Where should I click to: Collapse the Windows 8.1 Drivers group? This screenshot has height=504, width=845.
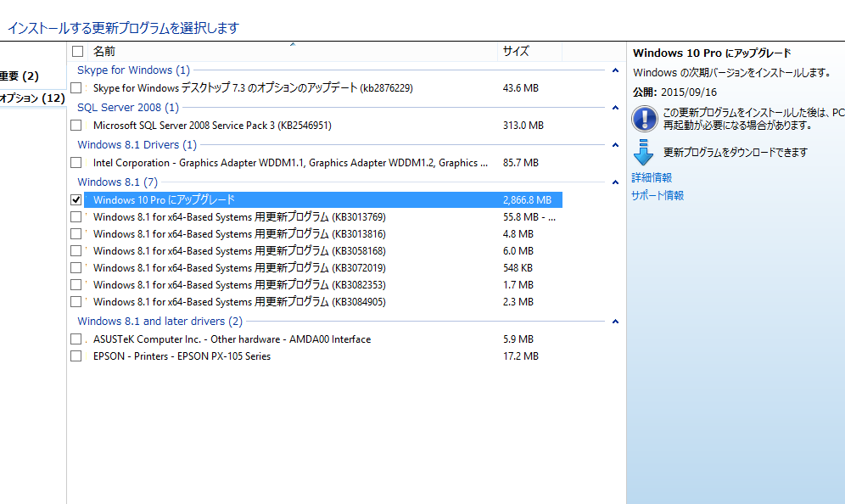click(x=615, y=145)
